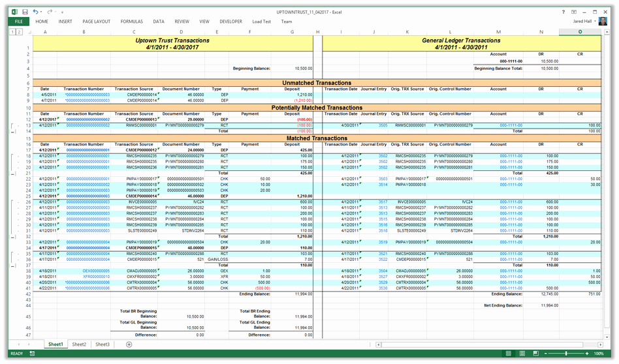Collapse the outline group at row 21
Image resolution: width=619 pixels, height=364 pixels.
[x=12, y=174]
